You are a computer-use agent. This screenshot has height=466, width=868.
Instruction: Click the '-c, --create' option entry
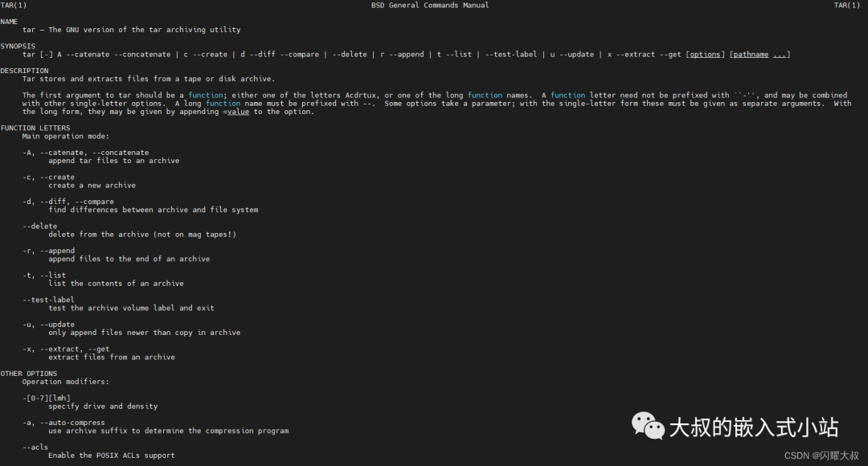pos(49,177)
